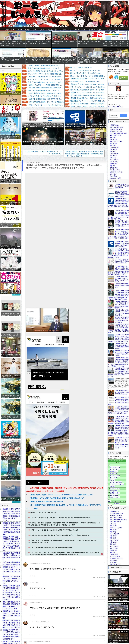The width and height of the screenshot is (129, 644).
Task: Open link 【画像】胃下垂の女の画像
Action: [46, 501]
